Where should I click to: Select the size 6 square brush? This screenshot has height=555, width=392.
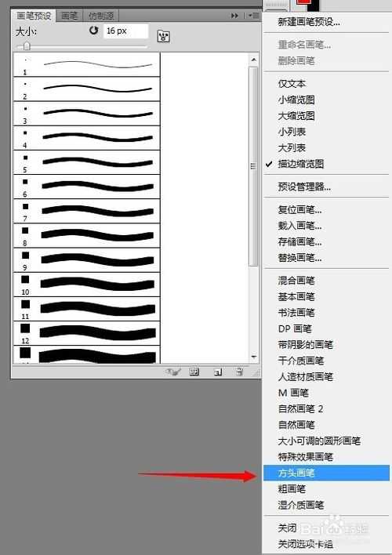(86, 187)
